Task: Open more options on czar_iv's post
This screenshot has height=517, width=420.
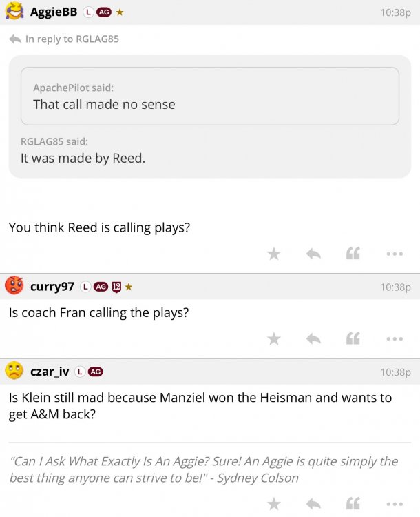Action: point(395,504)
